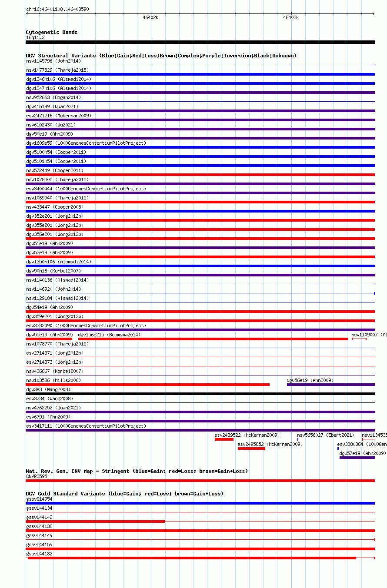
Task: Click the gssvL44134 label
Action: (x=39, y=508)
